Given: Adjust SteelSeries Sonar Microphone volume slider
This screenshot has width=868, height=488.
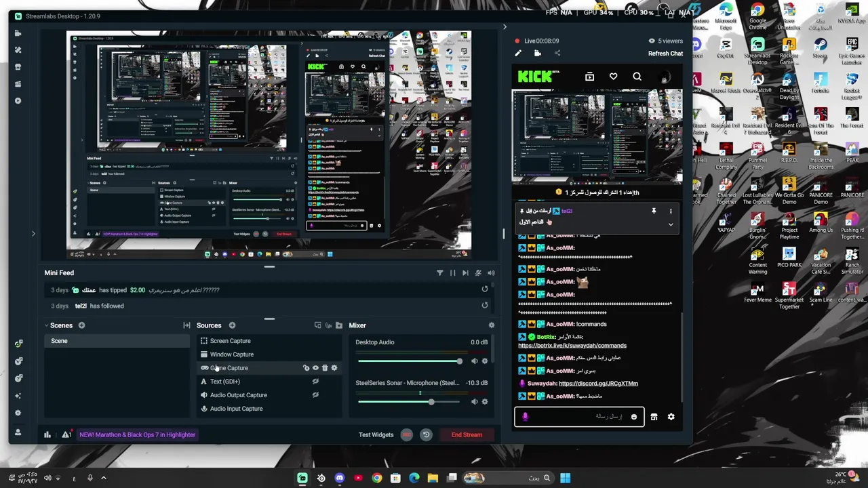Looking at the screenshot, I should (x=410, y=402).
